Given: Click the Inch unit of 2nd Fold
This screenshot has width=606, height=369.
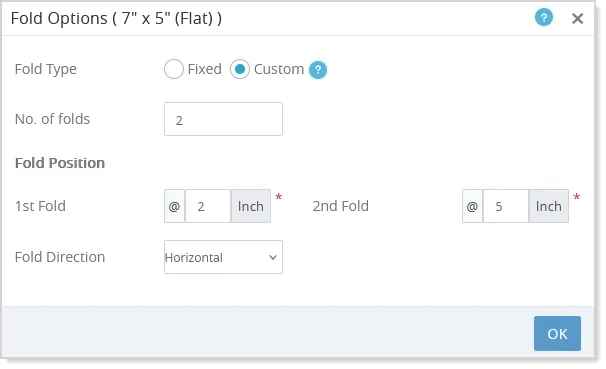Looking at the screenshot, I should point(548,206).
